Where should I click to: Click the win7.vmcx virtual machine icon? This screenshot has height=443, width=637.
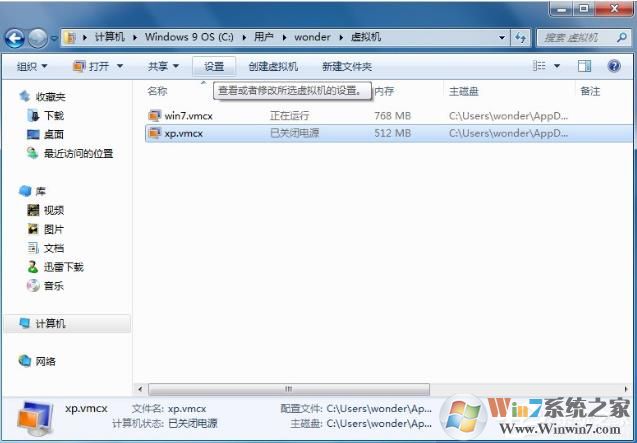[x=154, y=116]
